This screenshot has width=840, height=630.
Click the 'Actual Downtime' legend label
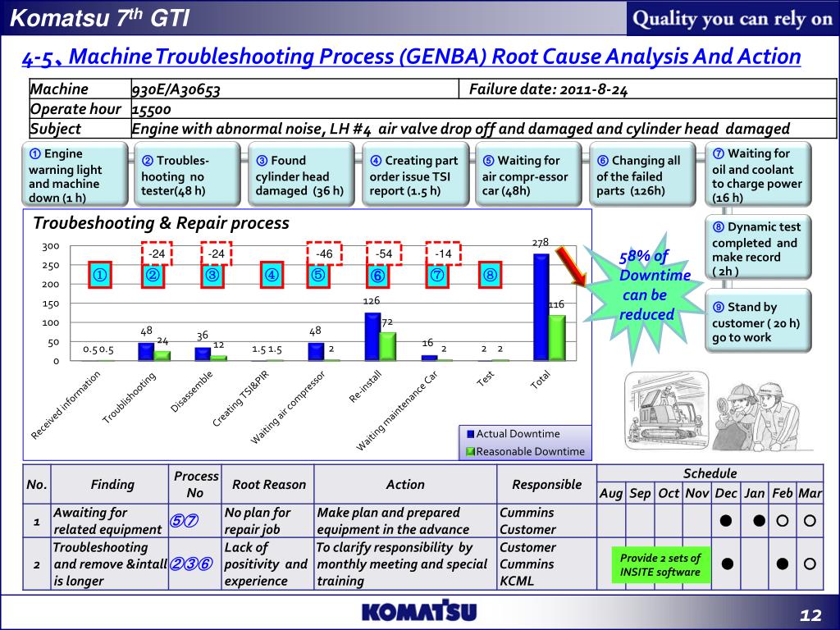click(x=518, y=434)
